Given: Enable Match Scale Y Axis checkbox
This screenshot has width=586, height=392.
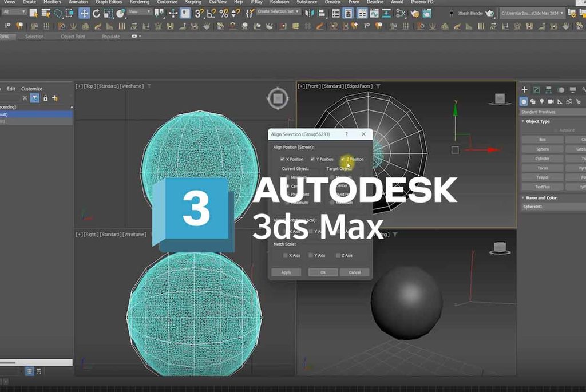Looking at the screenshot, I should (x=311, y=255).
